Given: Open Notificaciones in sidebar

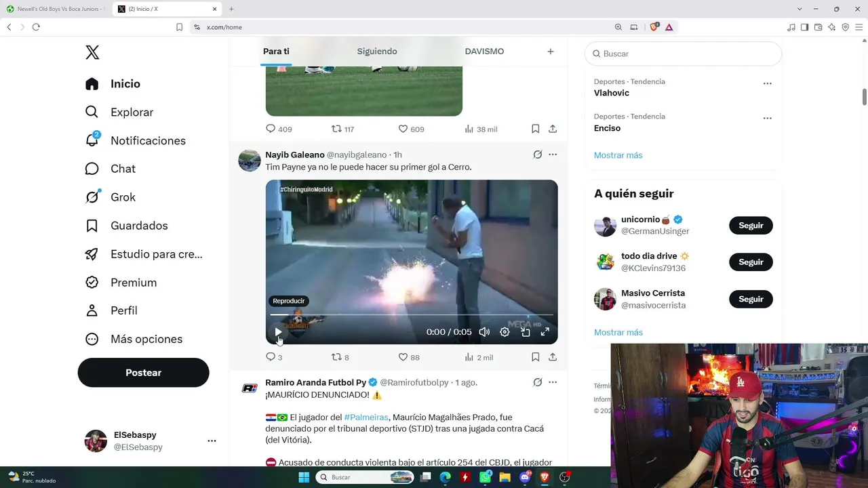Looking at the screenshot, I should point(135,141).
